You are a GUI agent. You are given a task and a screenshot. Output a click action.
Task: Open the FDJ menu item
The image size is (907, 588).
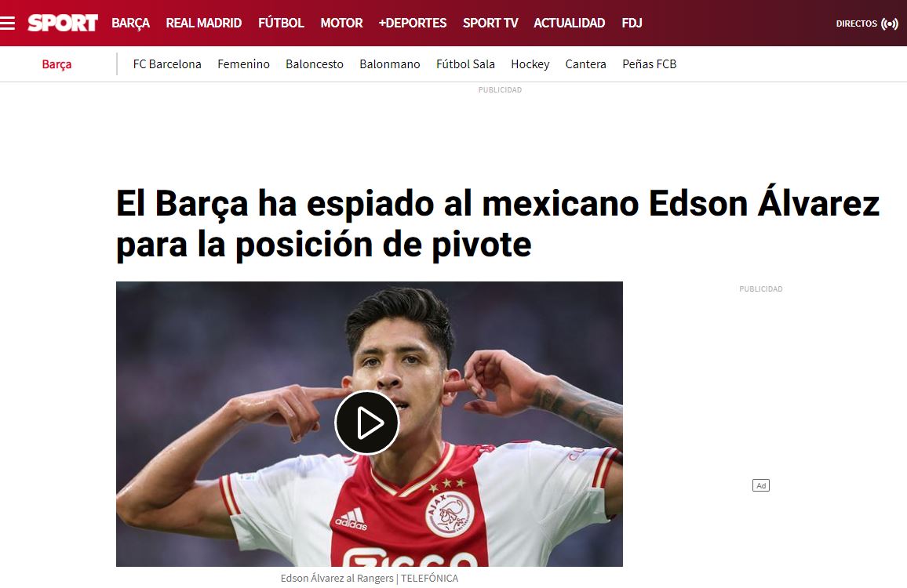point(632,23)
